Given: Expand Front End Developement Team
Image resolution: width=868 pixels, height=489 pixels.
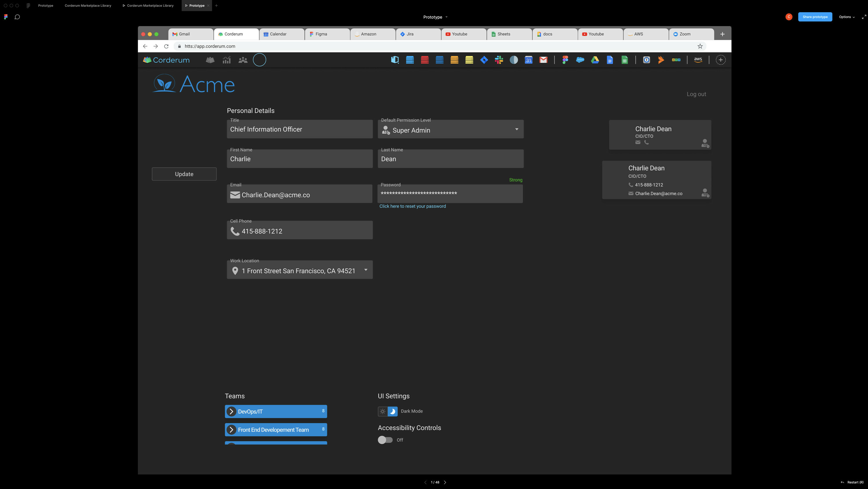Looking at the screenshot, I should [x=231, y=430].
